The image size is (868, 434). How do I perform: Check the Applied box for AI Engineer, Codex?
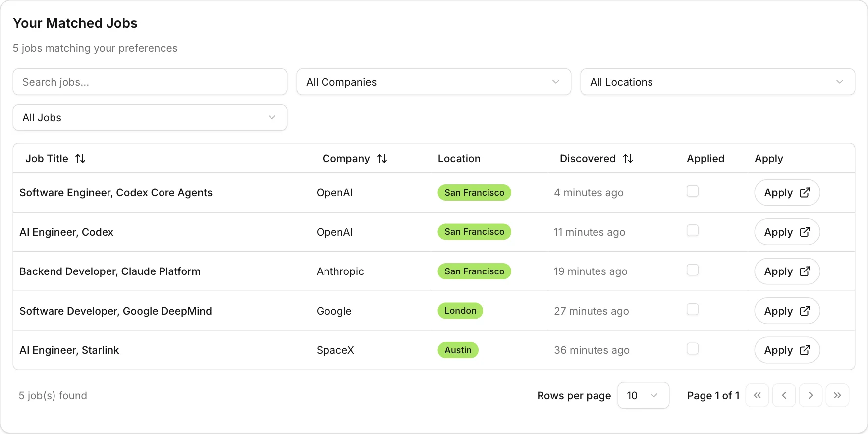tap(693, 231)
